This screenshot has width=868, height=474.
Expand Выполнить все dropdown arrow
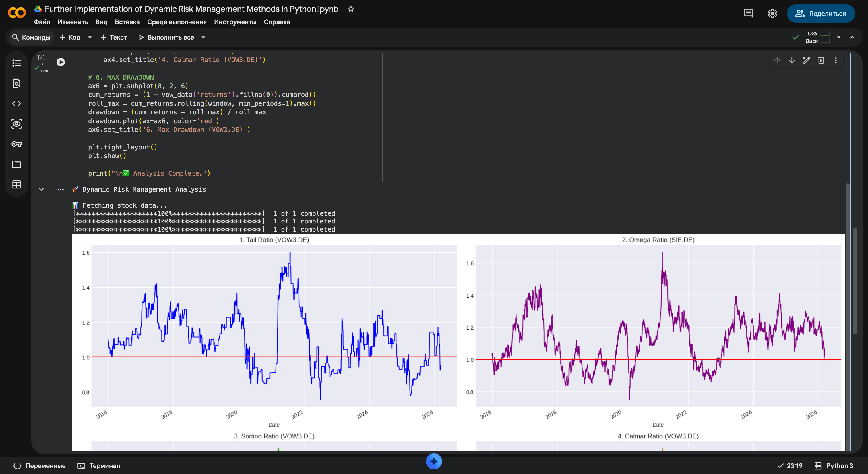pyautogui.click(x=203, y=37)
